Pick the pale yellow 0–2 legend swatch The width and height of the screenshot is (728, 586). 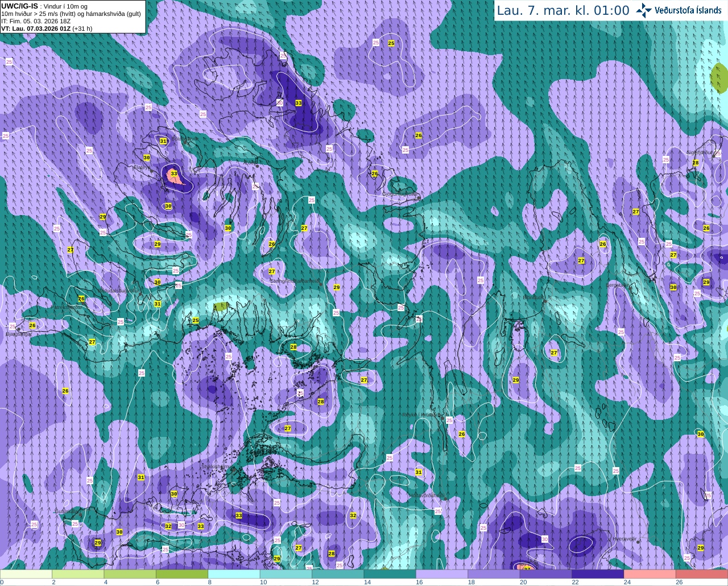[26, 574]
